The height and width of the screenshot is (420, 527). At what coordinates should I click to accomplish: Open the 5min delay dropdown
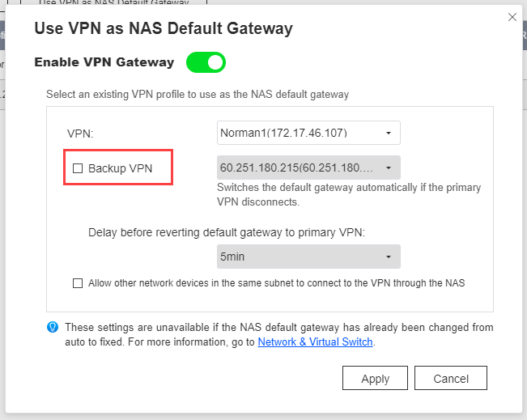[308, 257]
